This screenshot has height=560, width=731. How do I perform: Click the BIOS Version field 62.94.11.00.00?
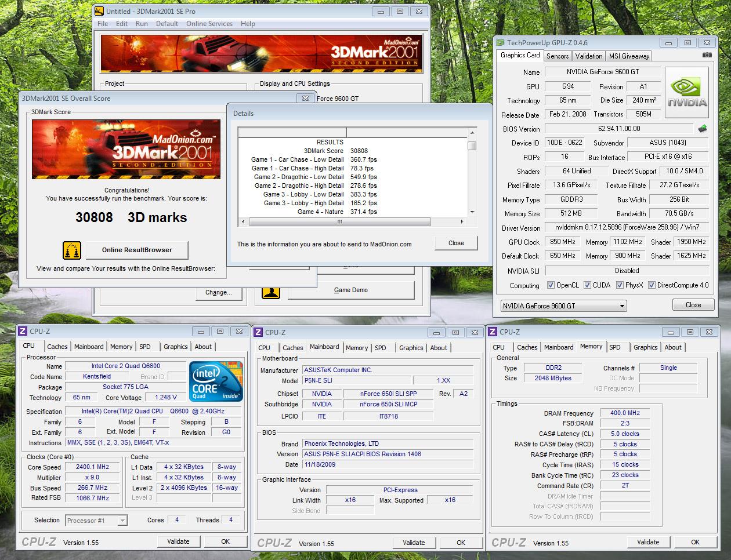[619, 129]
